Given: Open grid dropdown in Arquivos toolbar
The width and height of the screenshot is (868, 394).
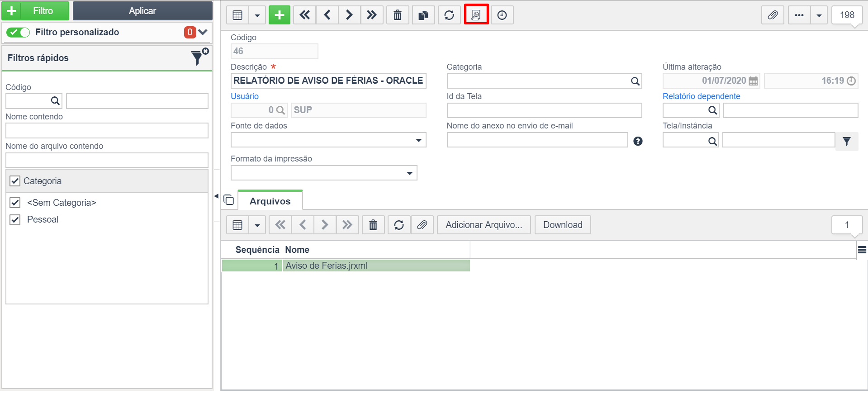Looking at the screenshot, I should point(257,225).
